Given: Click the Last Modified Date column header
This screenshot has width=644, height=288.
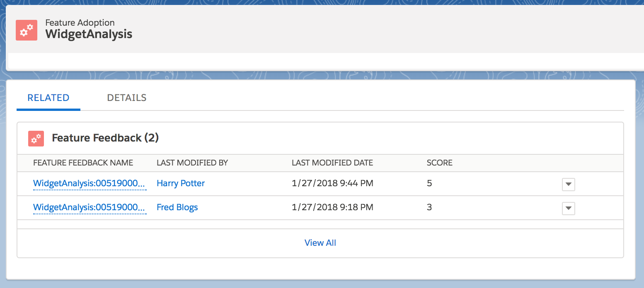Looking at the screenshot, I should click(332, 163).
